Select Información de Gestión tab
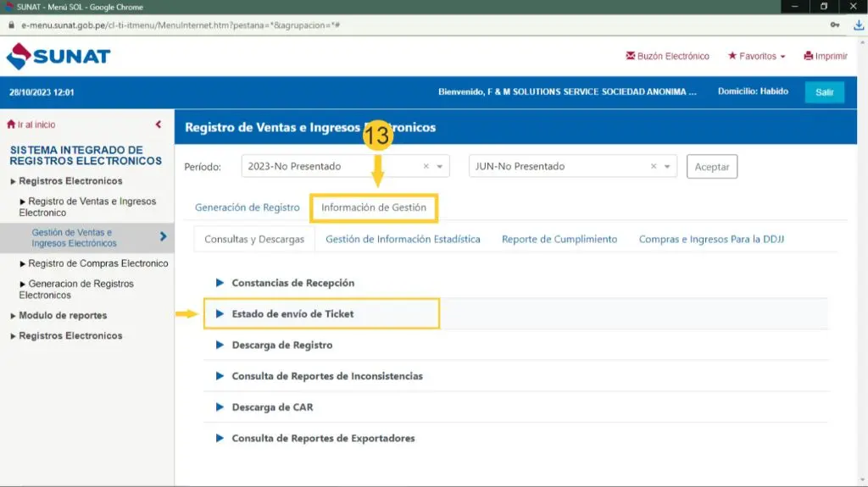868x487 pixels. (374, 208)
